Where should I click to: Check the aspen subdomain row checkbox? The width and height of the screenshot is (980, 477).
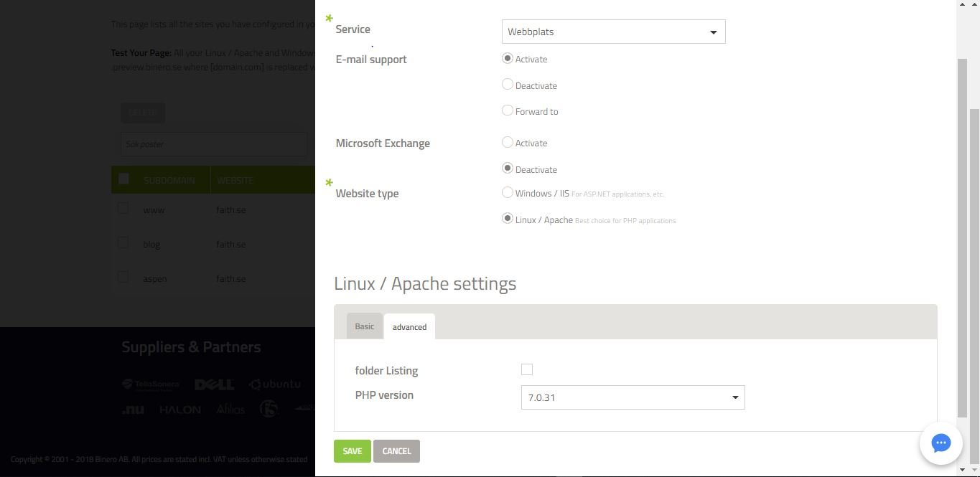pos(123,278)
